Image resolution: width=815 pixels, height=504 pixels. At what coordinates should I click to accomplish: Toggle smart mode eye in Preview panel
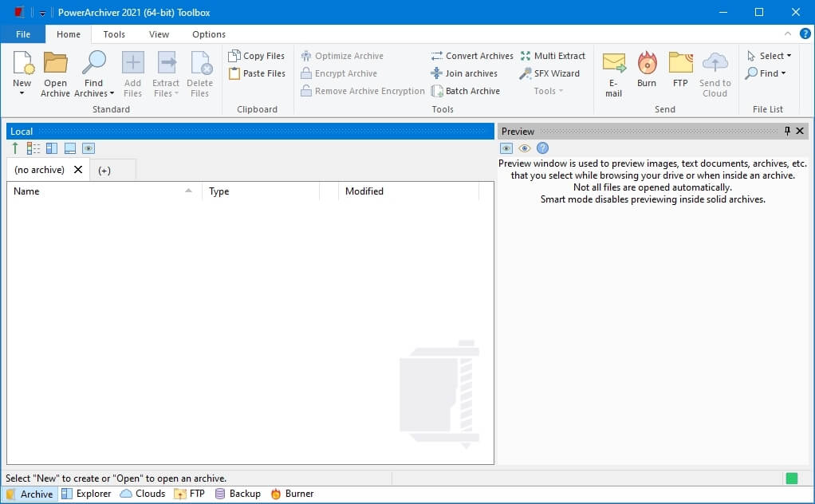click(524, 148)
